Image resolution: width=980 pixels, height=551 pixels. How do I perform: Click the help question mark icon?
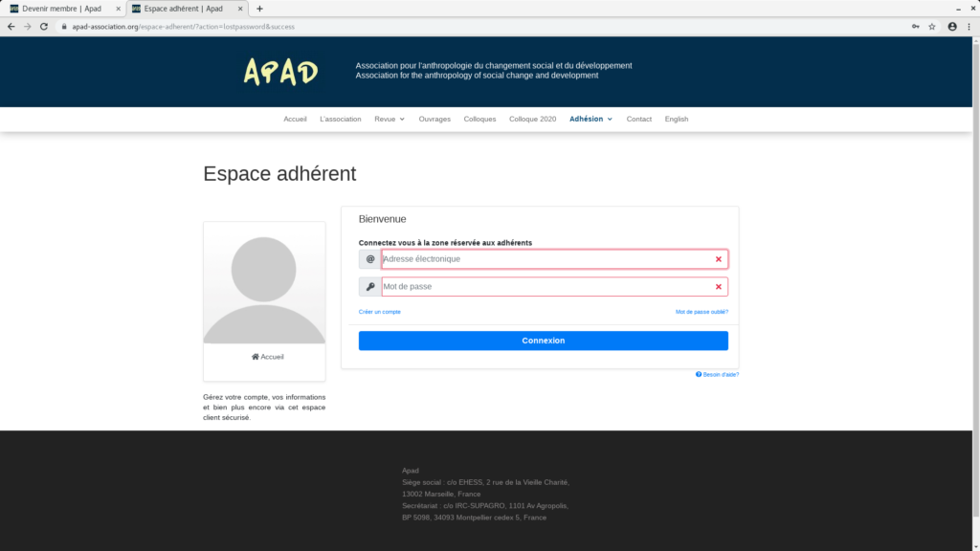point(699,374)
